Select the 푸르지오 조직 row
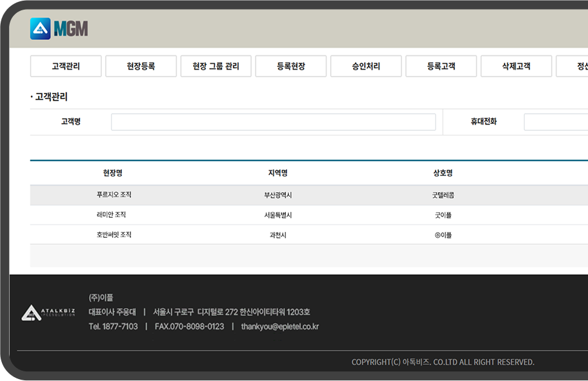The image size is (588, 381). tap(114, 195)
